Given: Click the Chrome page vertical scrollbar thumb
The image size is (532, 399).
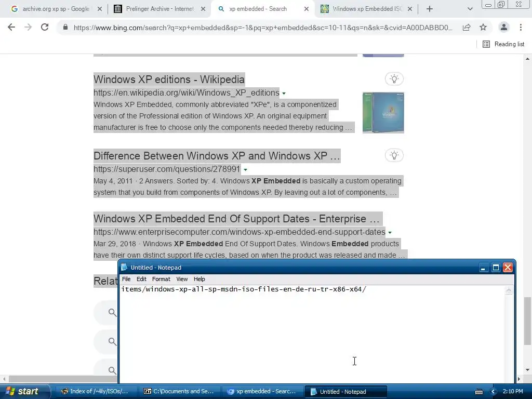Looking at the screenshot, I should (527, 321).
